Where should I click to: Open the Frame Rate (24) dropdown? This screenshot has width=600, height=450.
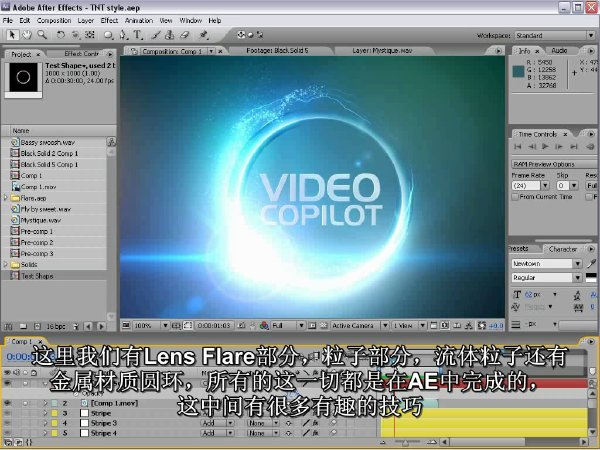click(x=530, y=186)
